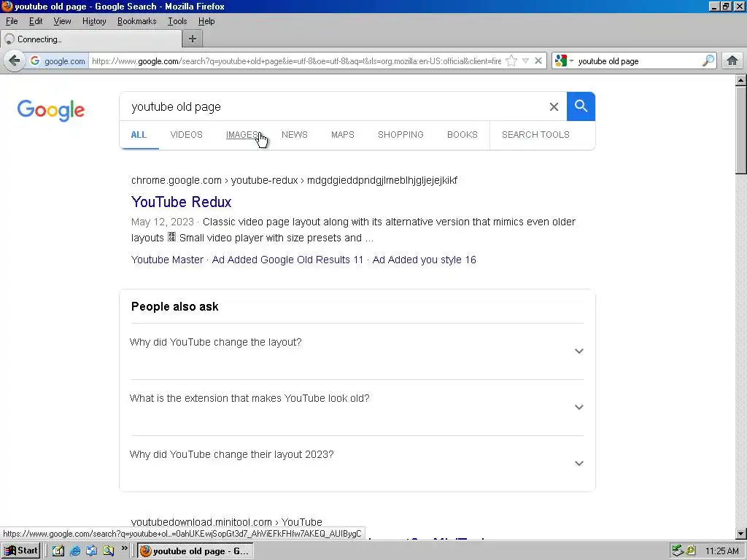The width and height of the screenshot is (747, 560).
Task: Click the Firefox back arrow button
Action: tap(15, 61)
